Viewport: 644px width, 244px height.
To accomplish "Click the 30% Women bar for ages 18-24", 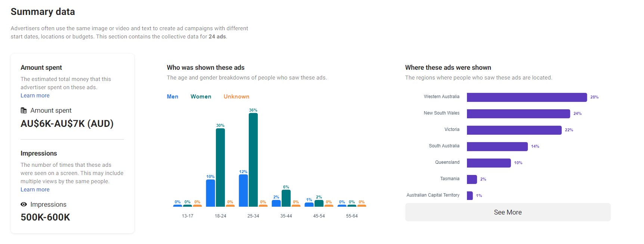I will tap(220, 168).
